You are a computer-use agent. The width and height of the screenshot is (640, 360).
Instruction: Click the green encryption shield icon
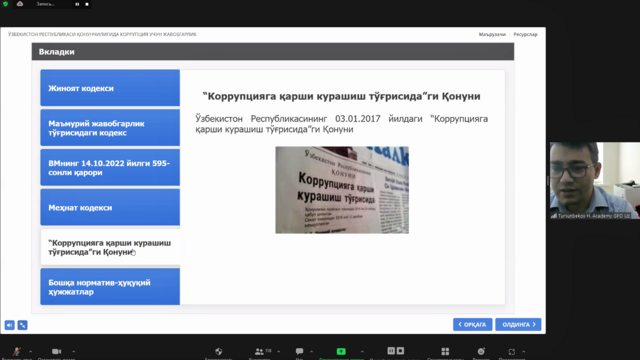click(5, 4)
